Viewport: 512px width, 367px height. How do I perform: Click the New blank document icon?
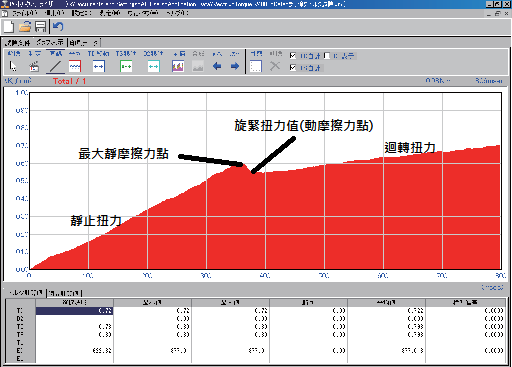pos(9,27)
